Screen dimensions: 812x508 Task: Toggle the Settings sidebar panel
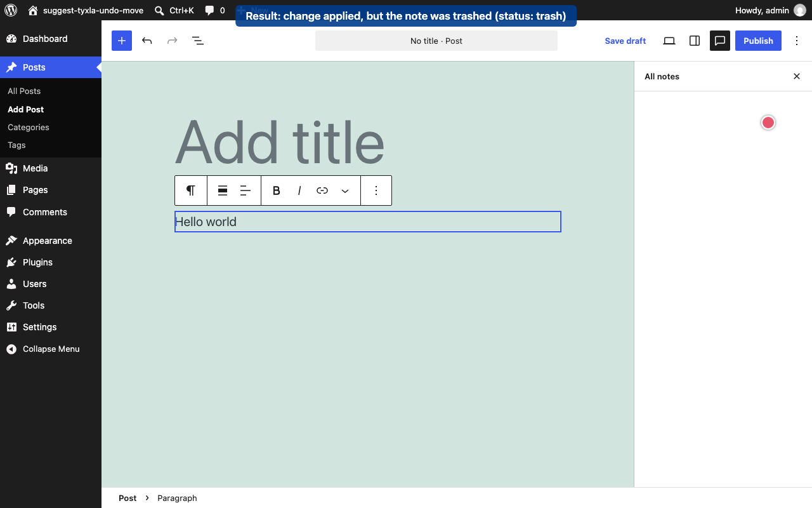[695, 41]
